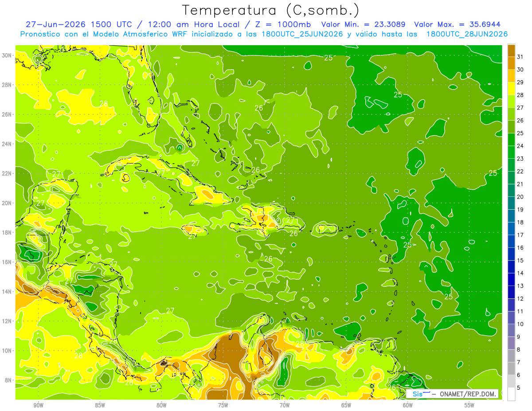This screenshot has height=411, width=532.
Task: Click the longitude label "85W"
Action: click(x=100, y=405)
